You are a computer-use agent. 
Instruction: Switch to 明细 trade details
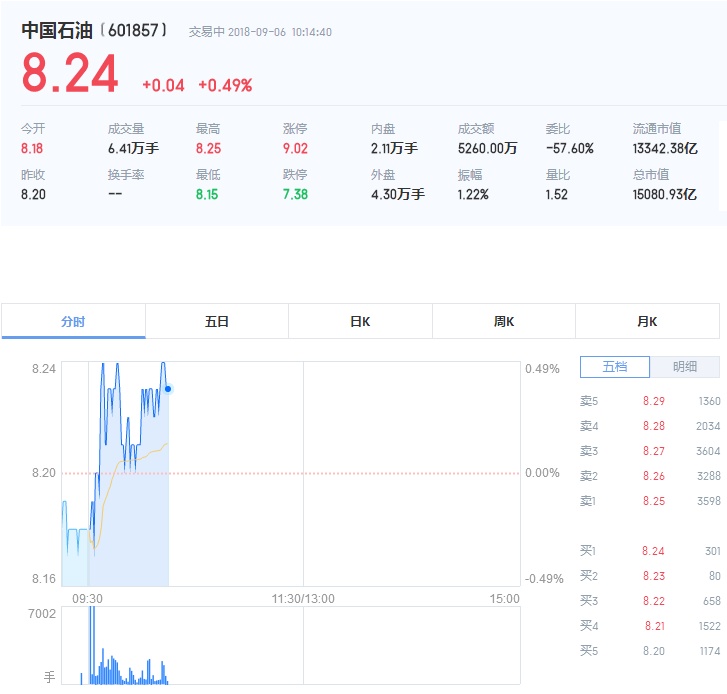[685, 367]
